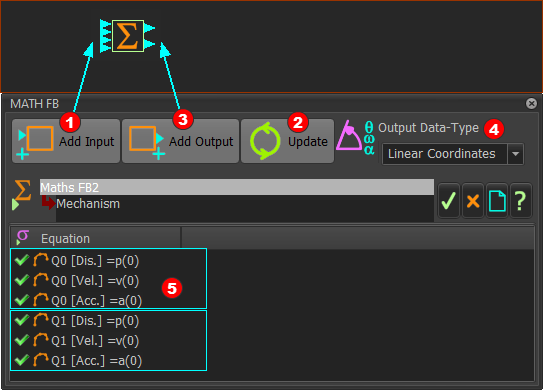Toggle the green check on Q1 [Acc.] row
Screen dimensions: 543x390
(x=22, y=360)
